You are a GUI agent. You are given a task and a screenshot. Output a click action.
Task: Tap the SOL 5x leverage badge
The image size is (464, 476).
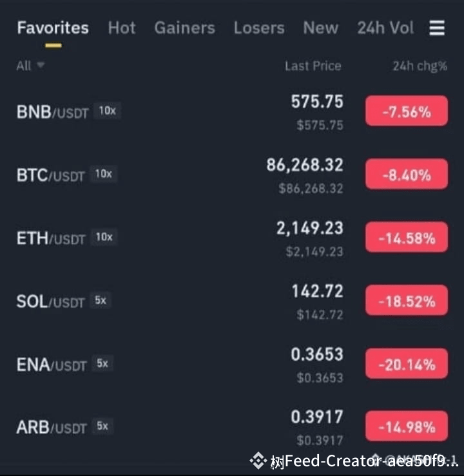[x=101, y=301]
